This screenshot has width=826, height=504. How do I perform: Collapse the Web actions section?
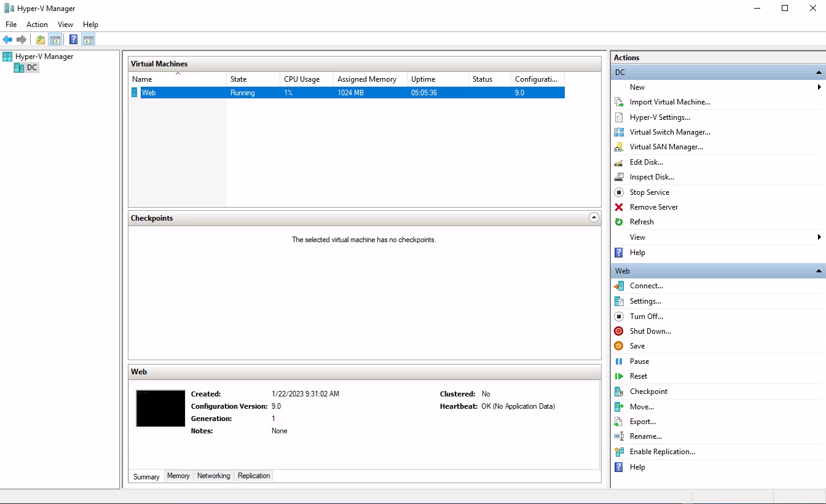pos(819,271)
